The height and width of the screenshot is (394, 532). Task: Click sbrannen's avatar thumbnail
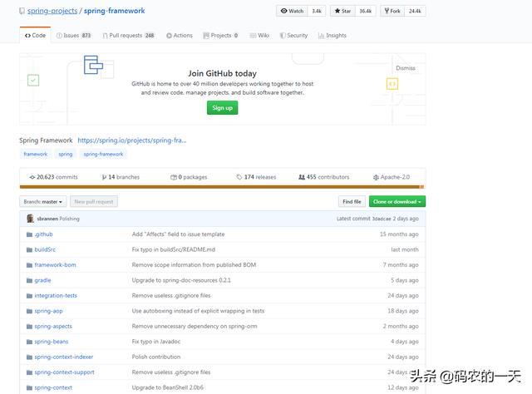tap(30, 219)
